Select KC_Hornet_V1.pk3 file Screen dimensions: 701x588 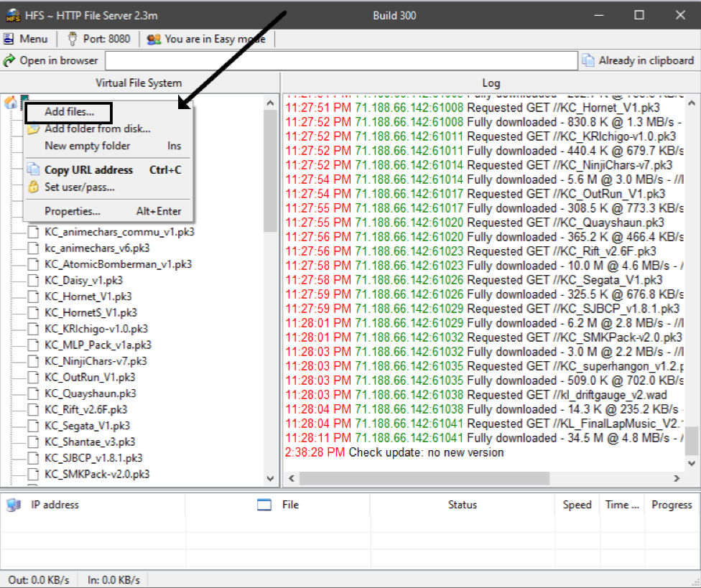[x=88, y=297]
